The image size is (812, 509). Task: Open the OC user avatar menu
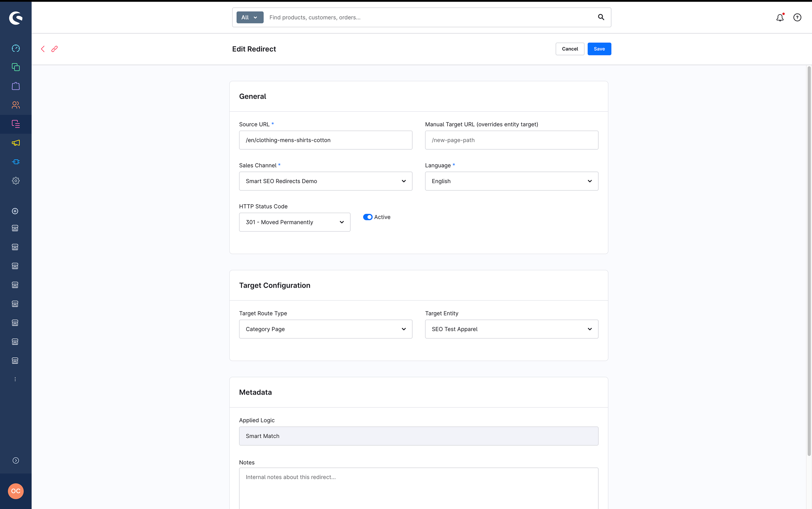tap(16, 491)
